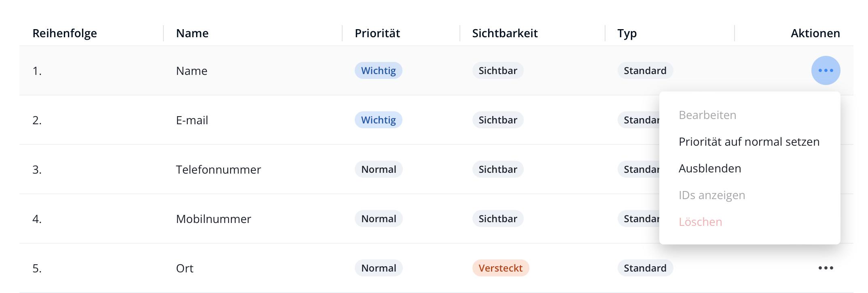
Task: Click the Normal priority badge for Telefonnummer
Action: click(379, 169)
